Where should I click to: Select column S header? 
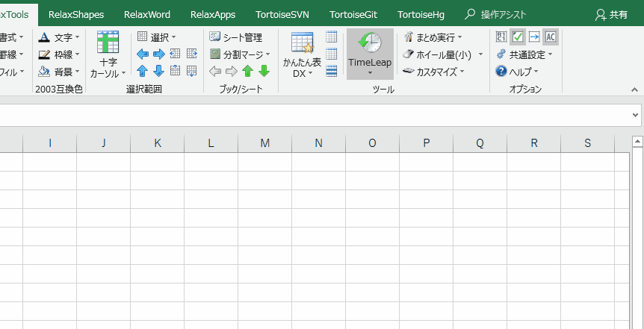(588, 142)
